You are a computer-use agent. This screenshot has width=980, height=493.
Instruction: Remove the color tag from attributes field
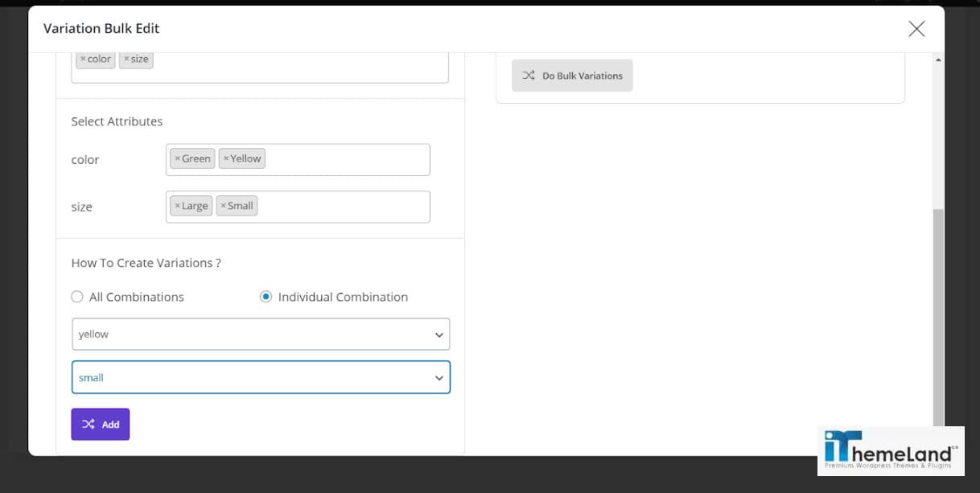pyautogui.click(x=83, y=60)
